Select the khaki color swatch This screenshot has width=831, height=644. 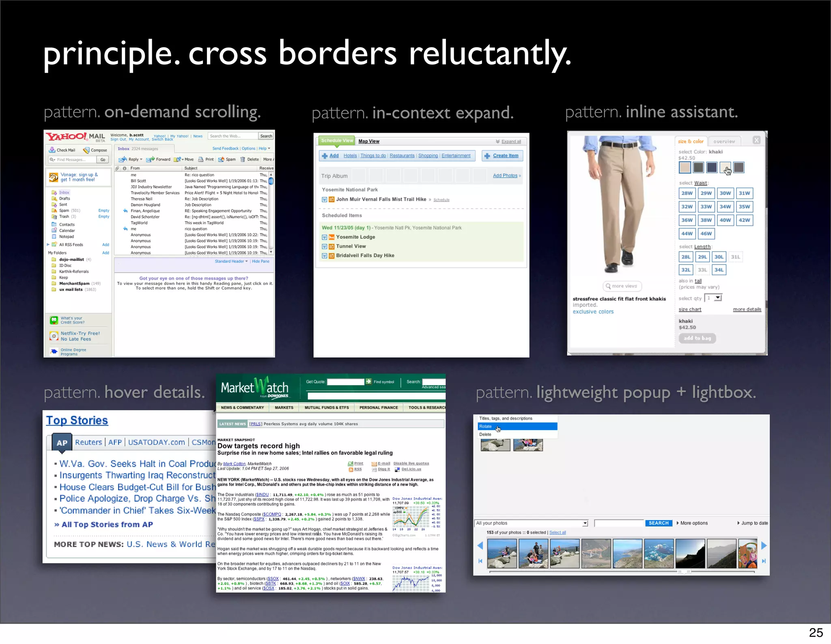(685, 167)
